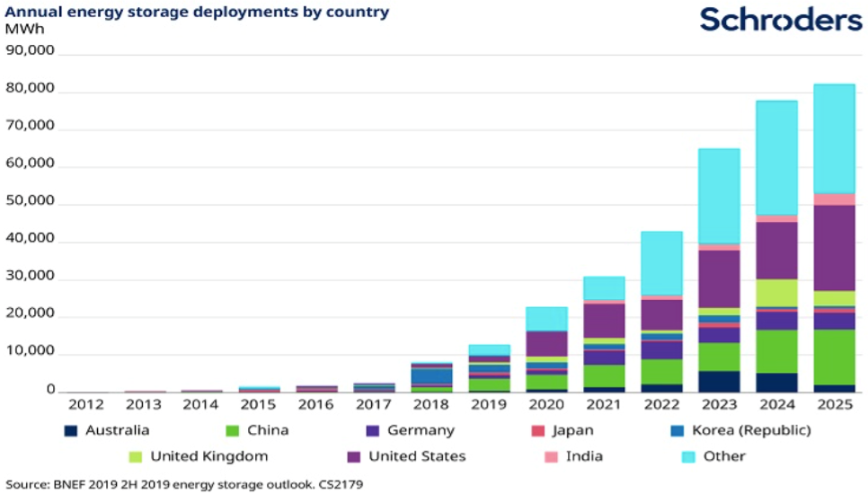Screen dimensions: 868x494
Task: Click the India pink legend swatch
Action: coord(552,457)
